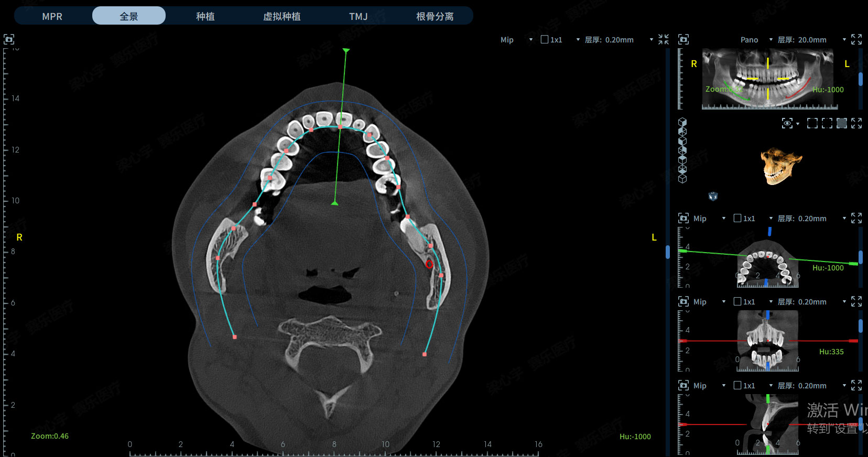Click the 3D skull model rendering

[x=780, y=166]
